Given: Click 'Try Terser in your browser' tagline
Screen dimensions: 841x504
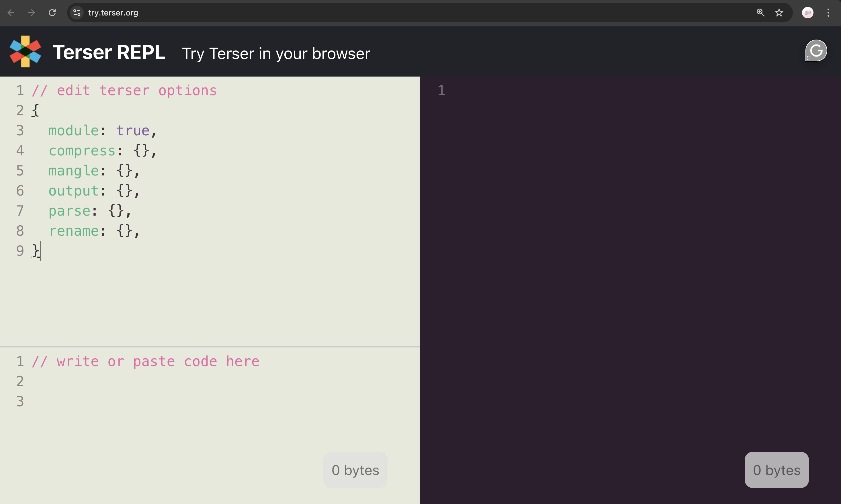Looking at the screenshot, I should (x=276, y=54).
